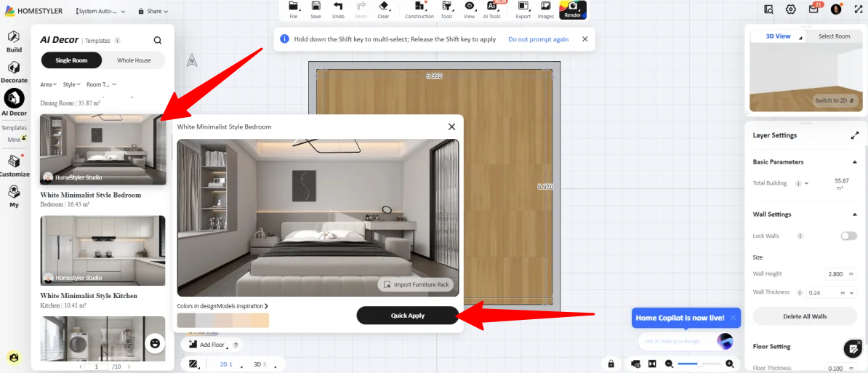This screenshot has height=373, width=868.
Task: Open the Decorate sidebar section
Action: pyautogui.click(x=14, y=72)
